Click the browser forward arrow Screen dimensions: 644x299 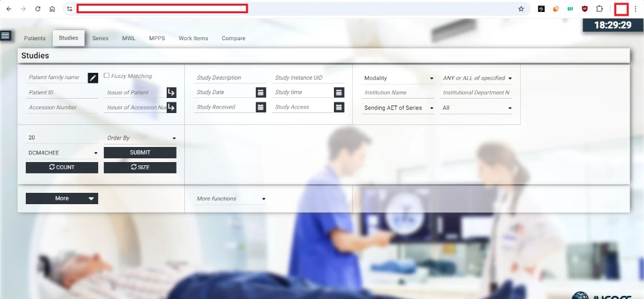(x=23, y=9)
